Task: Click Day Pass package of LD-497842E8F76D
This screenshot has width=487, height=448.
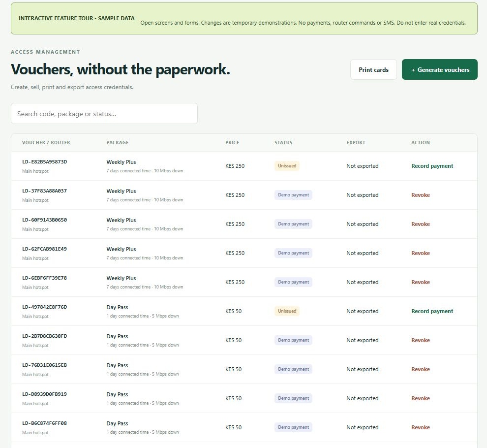Action: pyautogui.click(x=117, y=307)
